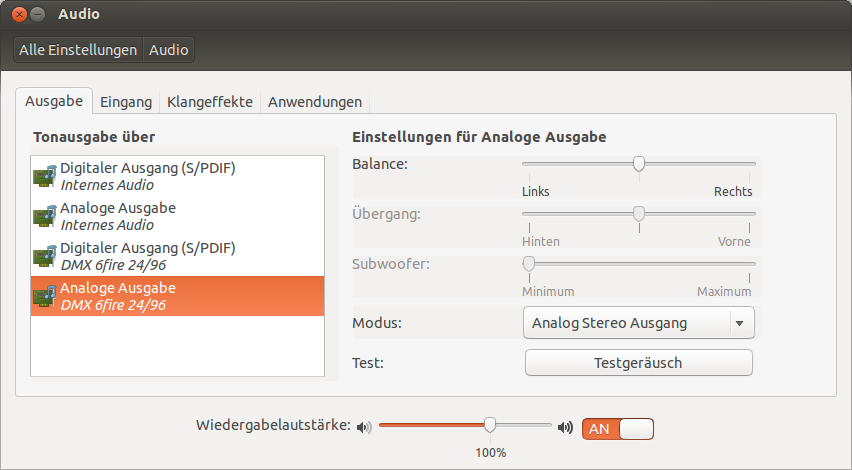The image size is (852, 470).
Task: Click the low volume speaker icon
Action: pyautogui.click(x=364, y=427)
